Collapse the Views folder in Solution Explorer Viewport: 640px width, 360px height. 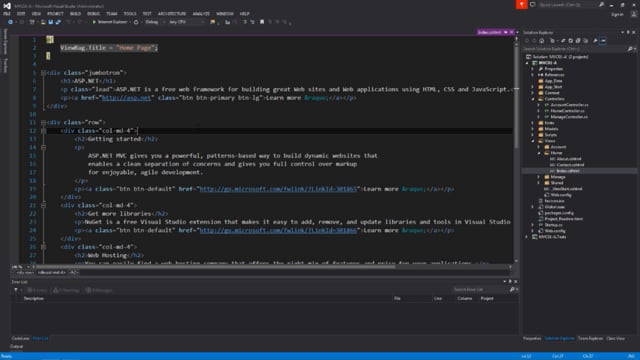click(x=533, y=141)
